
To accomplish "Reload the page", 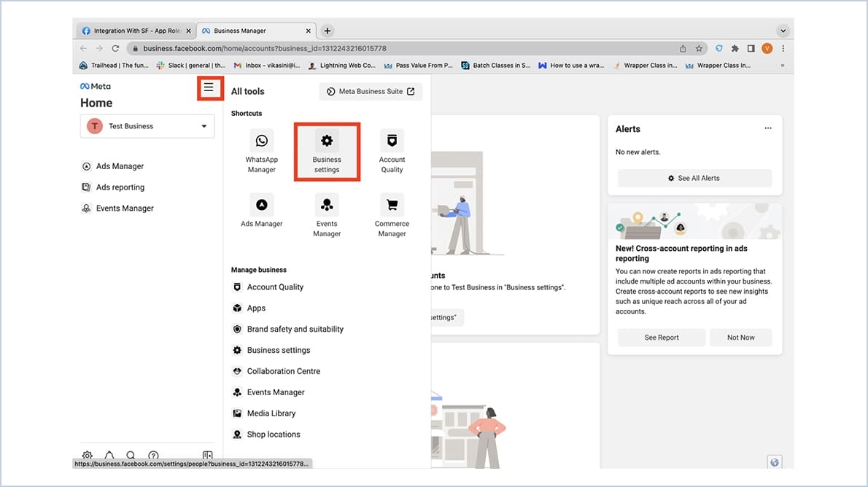I will click(115, 49).
